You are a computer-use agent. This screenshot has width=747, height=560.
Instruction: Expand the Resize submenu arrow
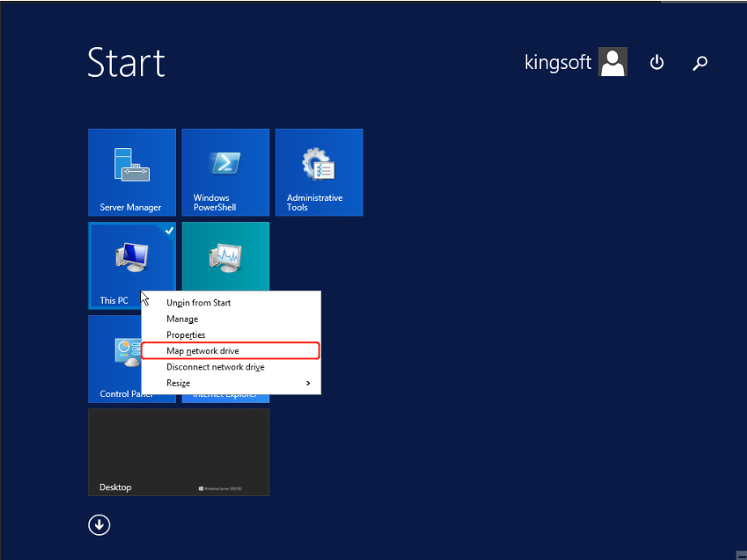coord(308,383)
